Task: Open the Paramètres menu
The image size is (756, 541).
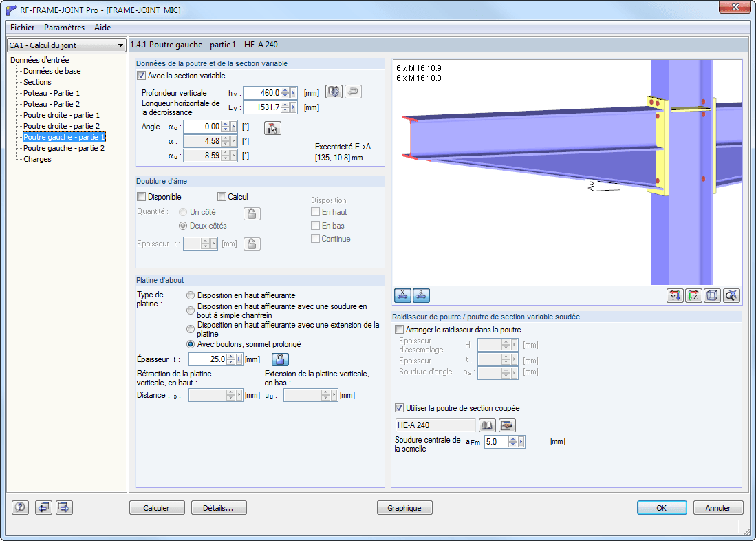Action: [x=65, y=28]
